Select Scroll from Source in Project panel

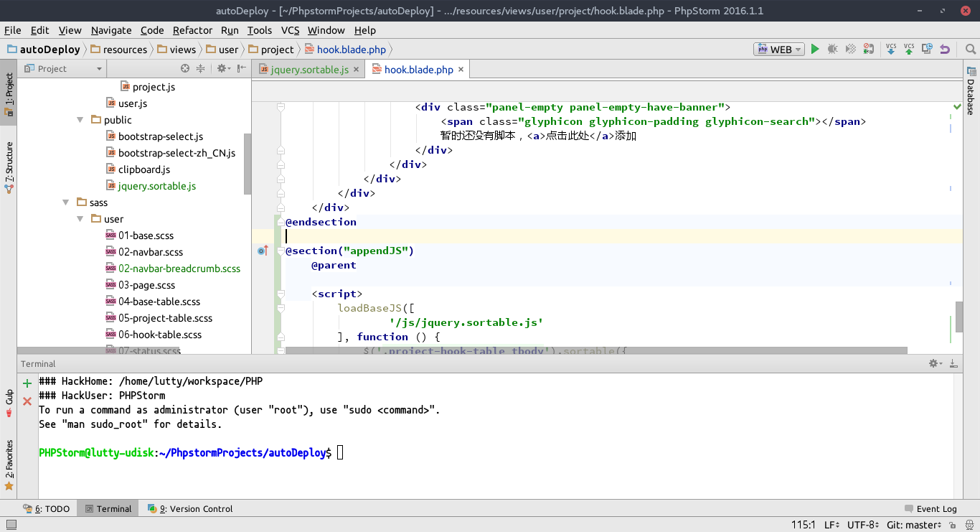click(x=185, y=68)
